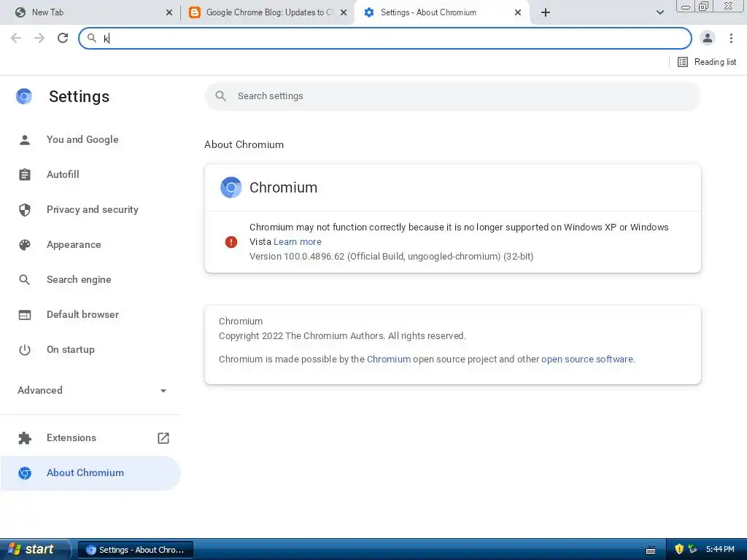This screenshot has height=560, width=747.
Task: Open Search engine settings
Action: click(x=90, y=279)
